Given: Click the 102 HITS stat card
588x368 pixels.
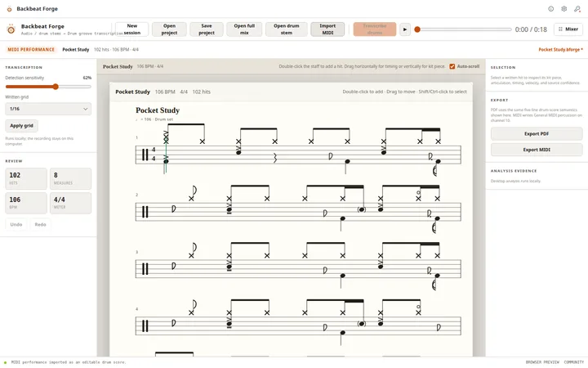Looking at the screenshot, I should tap(26, 179).
